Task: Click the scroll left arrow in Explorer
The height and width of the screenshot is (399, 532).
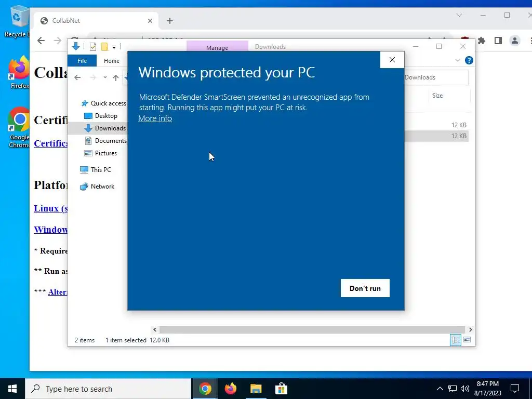Action: point(155,329)
